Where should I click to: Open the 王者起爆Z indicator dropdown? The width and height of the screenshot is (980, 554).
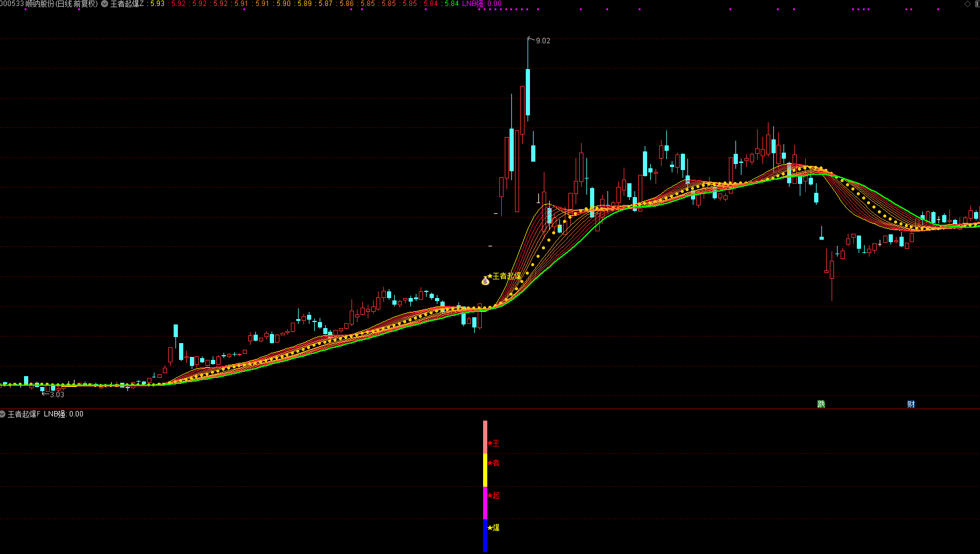[x=105, y=4]
